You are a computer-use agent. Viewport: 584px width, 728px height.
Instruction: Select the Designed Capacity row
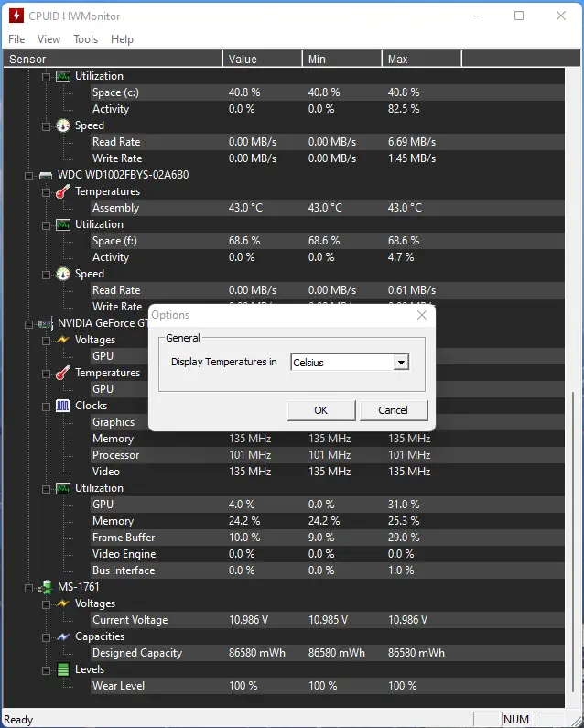(328, 653)
